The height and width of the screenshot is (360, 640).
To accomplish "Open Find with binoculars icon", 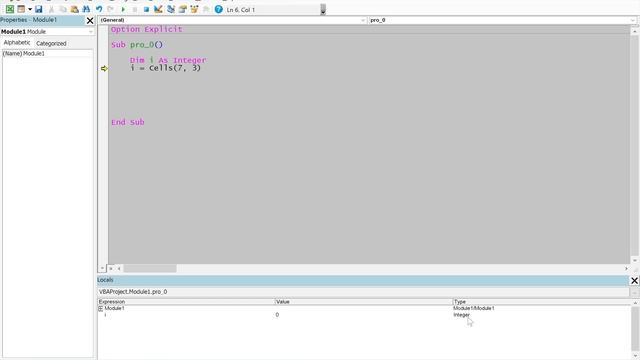I will [87, 9].
